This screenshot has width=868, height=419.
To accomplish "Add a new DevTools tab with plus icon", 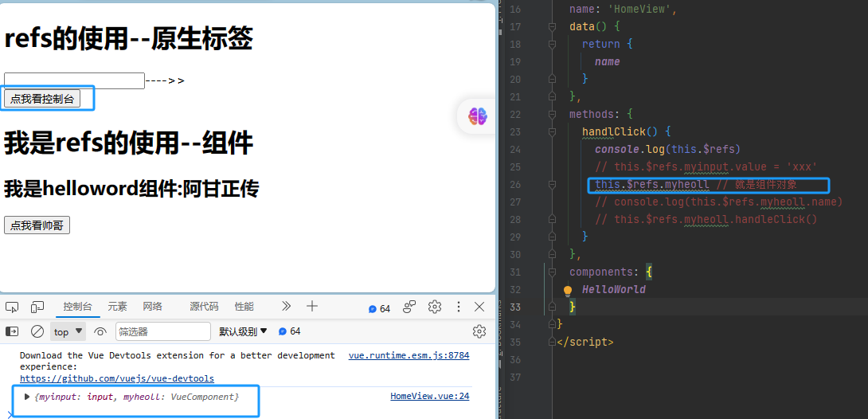I will [312, 306].
